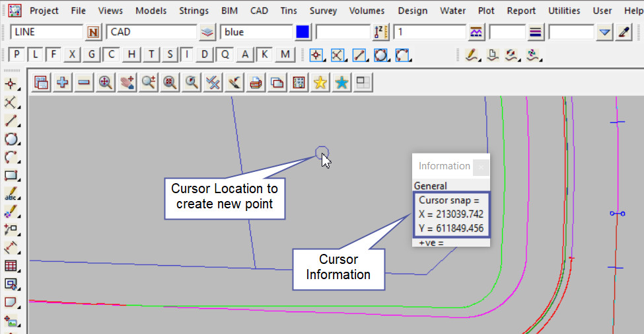This screenshot has width=644, height=334.
Task: Toggle the P snap button
Action: tap(18, 55)
